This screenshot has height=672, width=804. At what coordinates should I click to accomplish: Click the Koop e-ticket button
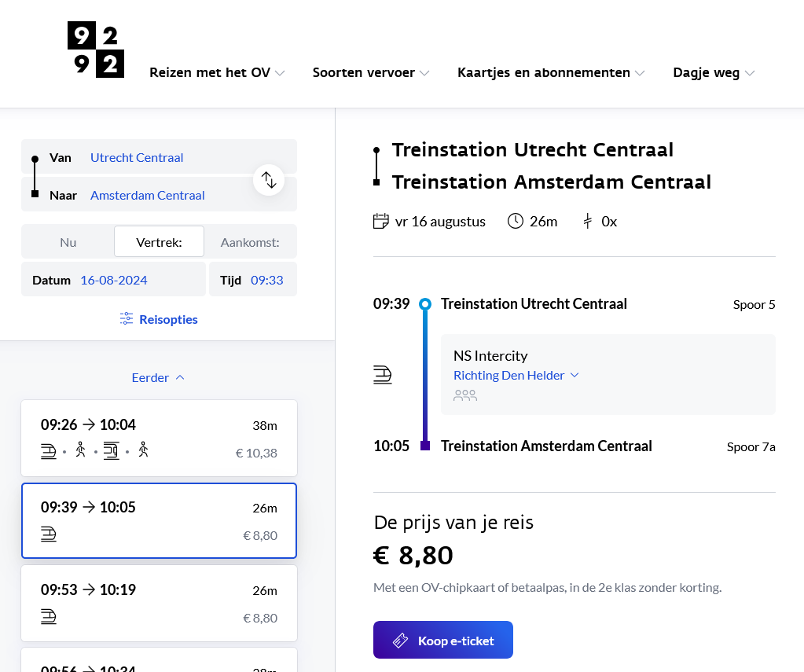(x=443, y=641)
